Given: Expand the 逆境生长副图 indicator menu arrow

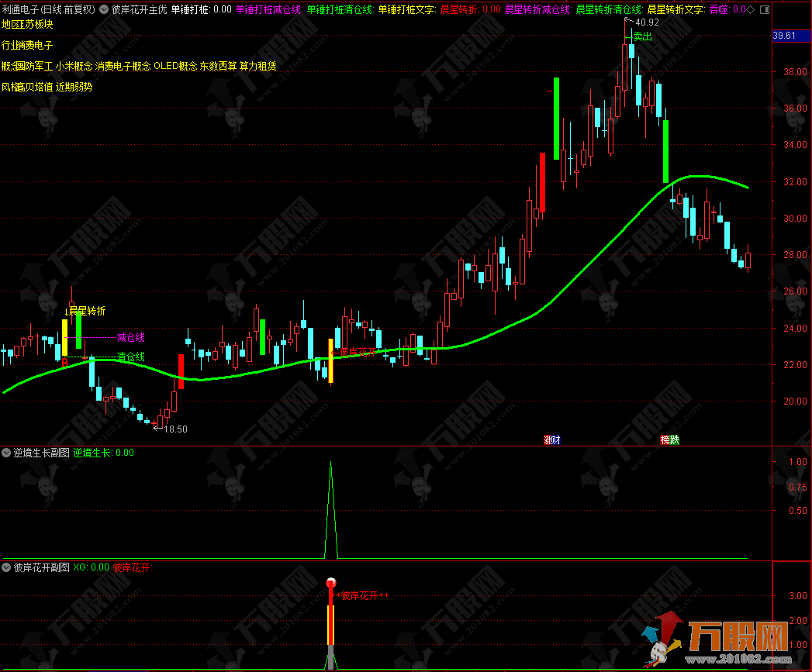Looking at the screenshot, I should [x=6, y=453].
